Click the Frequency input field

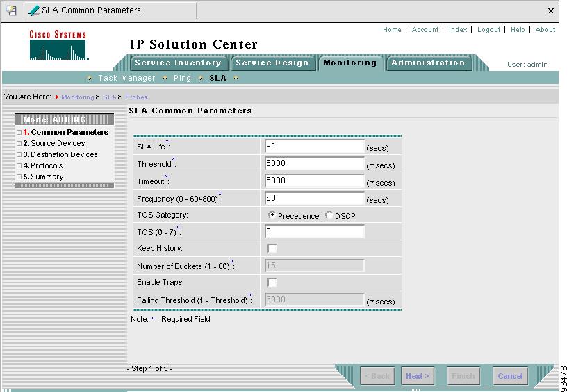tap(315, 199)
